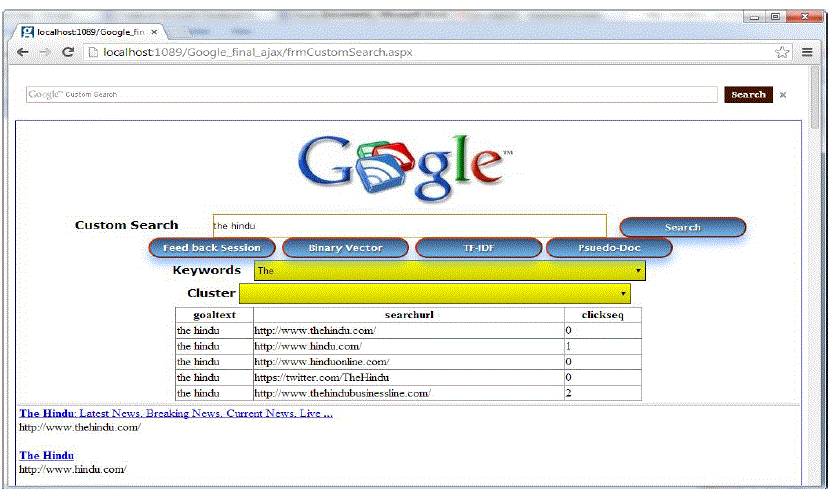Screen dimensions: 834x489
Task: Run the Binary Vector button
Action: [345, 248]
